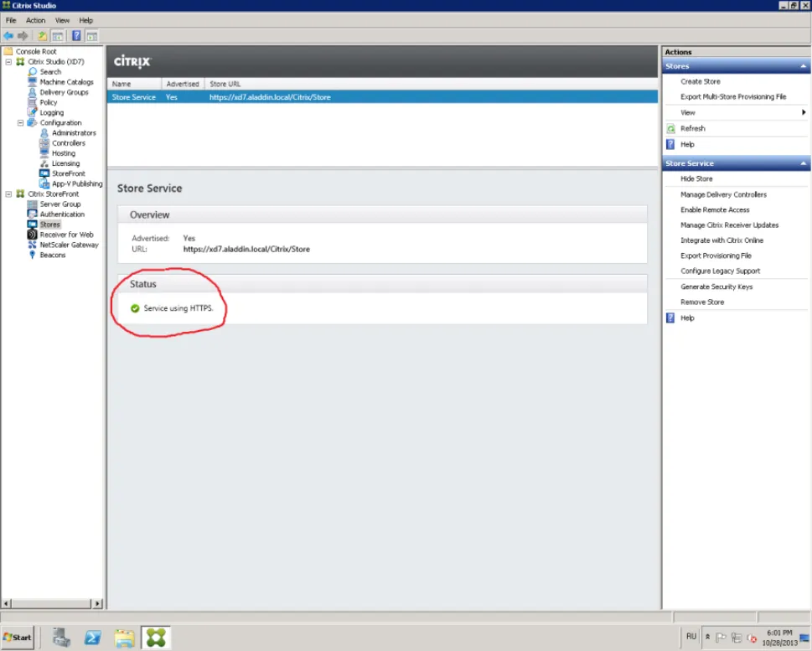Select StoreFront under Configuration
The height and width of the screenshot is (651, 812).
(x=69, y=173)
